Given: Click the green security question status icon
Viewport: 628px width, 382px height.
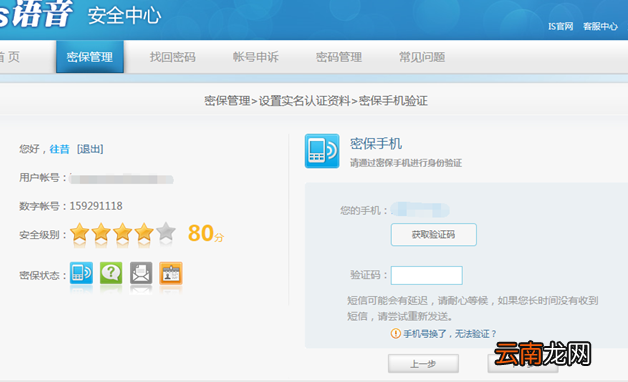Looking at the screenshot, I should click(111, 273).
